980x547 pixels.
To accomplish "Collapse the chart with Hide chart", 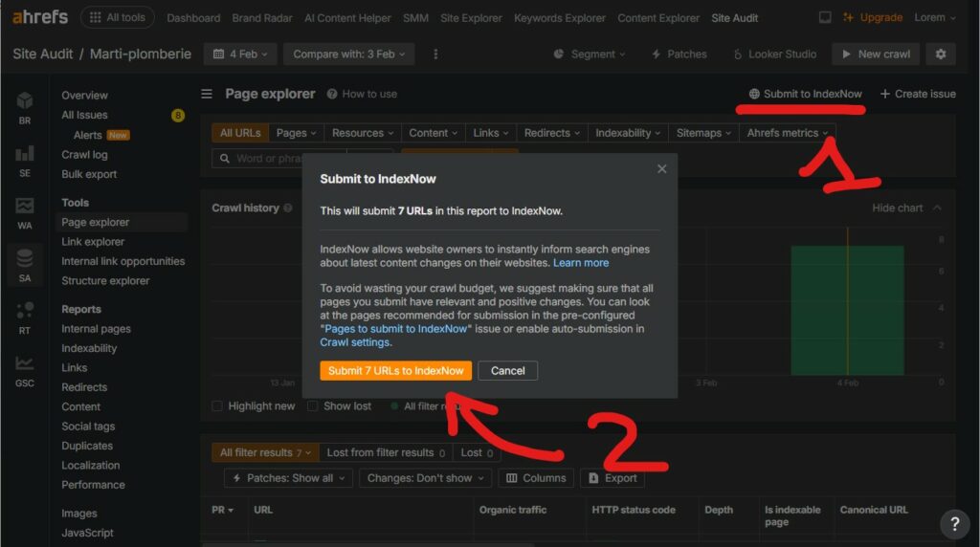I will (906, 208).
